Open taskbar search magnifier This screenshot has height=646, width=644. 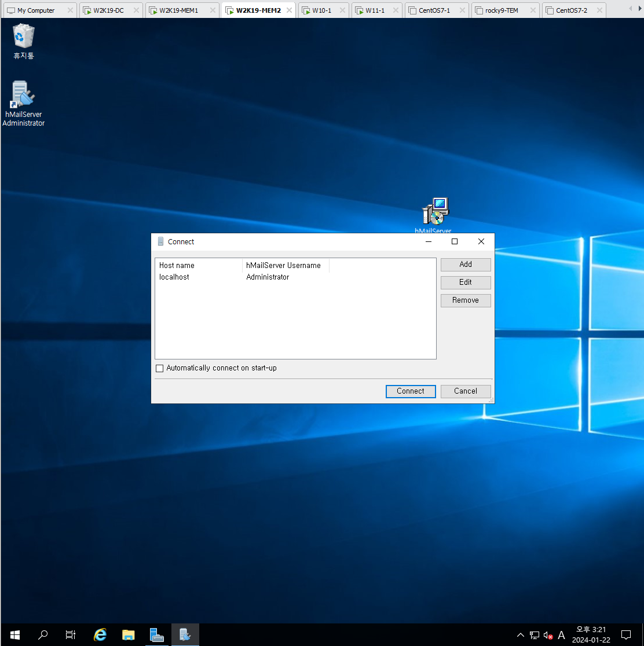[43, 635]
